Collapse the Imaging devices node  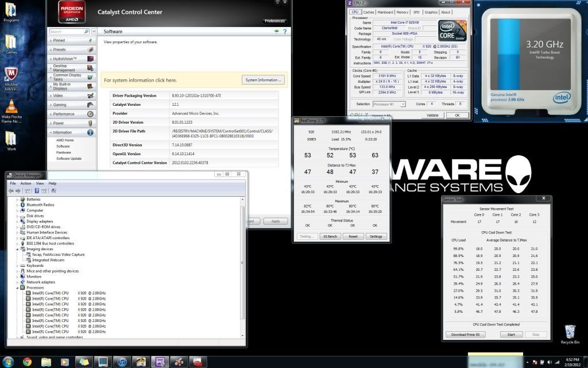pyautogui.click(x=17, y=250)
